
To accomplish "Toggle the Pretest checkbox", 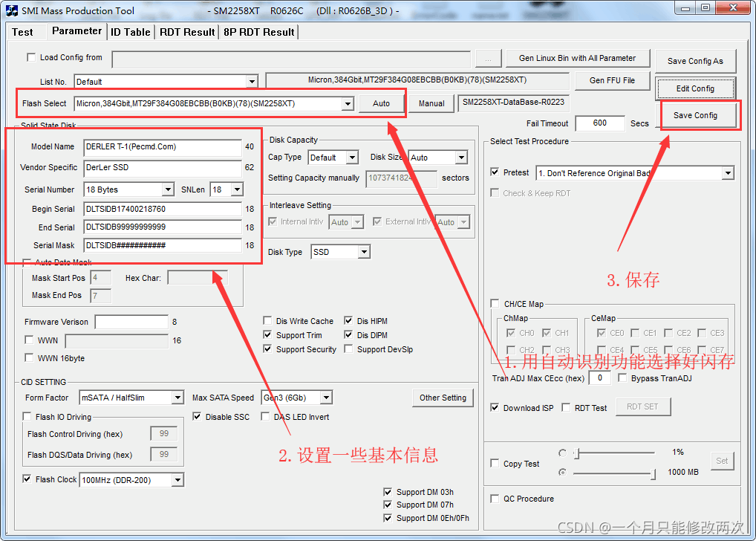I will (x=495, y=172).
